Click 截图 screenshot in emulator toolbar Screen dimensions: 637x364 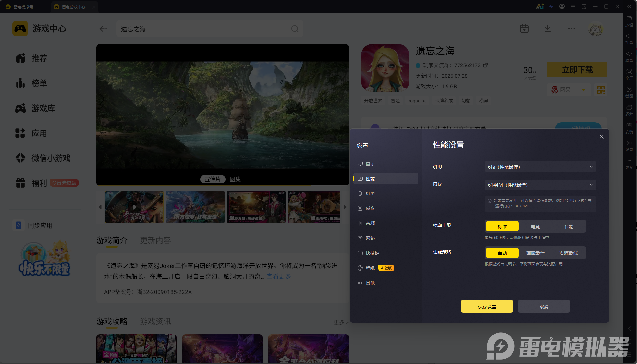(629, 93)
